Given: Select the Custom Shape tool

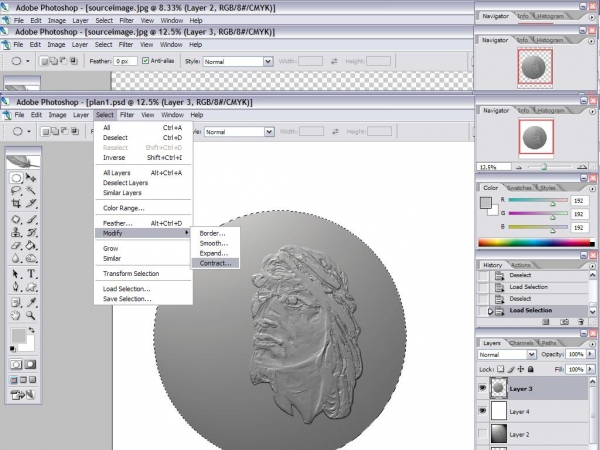Looking at the screenshot, I should click(31, 287).
